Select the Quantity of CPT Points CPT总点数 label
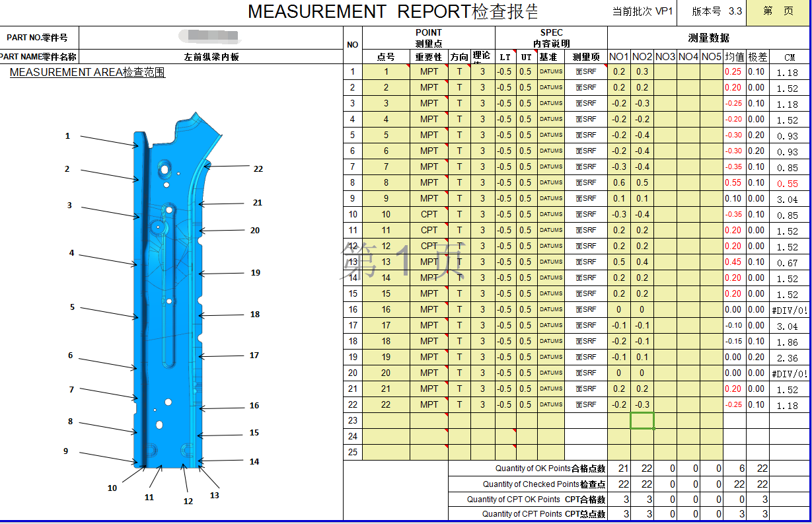Viewport: 812px width, 524px height. tap(543, 514)
